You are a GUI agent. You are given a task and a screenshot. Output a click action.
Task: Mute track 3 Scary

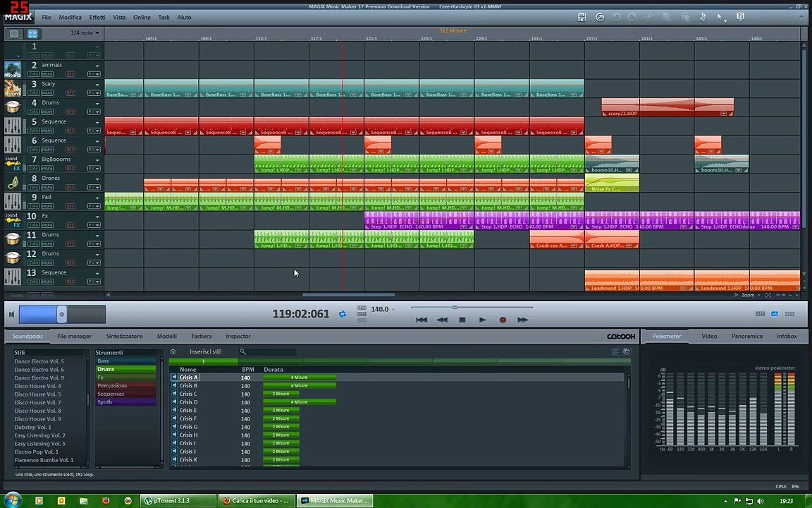[x=47, y=93]
